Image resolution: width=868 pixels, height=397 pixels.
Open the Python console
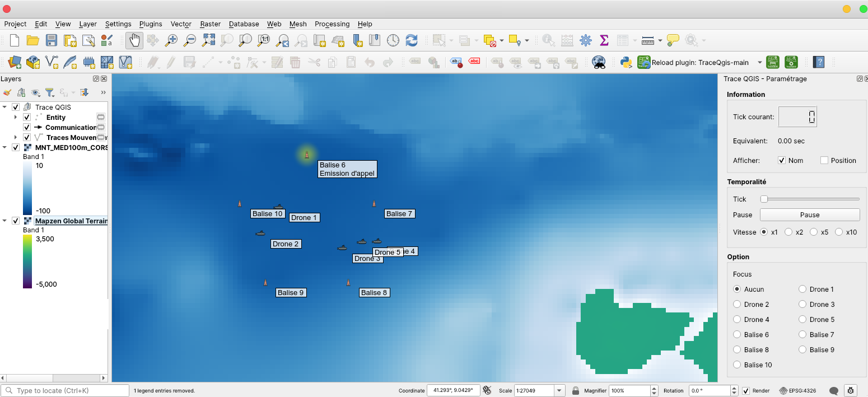tap(627, 62)
